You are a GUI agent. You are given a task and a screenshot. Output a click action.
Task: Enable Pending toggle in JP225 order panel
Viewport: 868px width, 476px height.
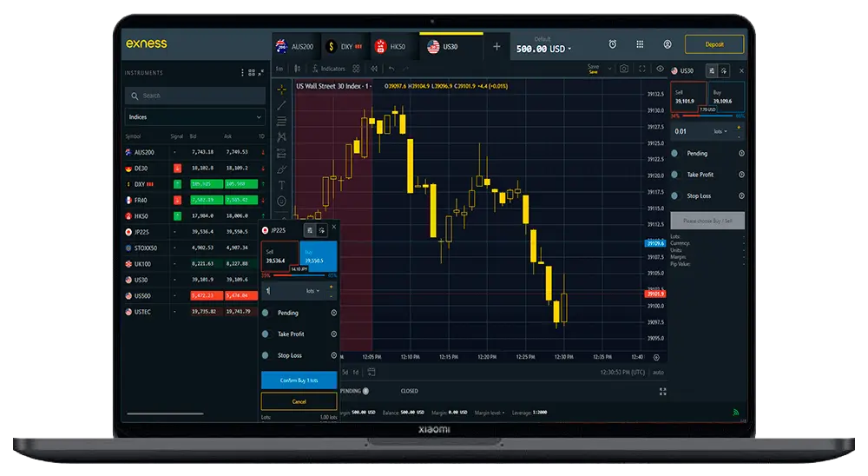(x=266, y=313)
